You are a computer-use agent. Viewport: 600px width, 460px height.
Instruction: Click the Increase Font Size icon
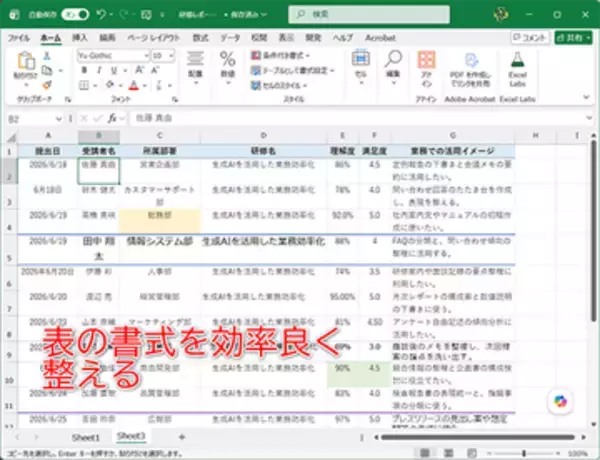click(139, 70)
